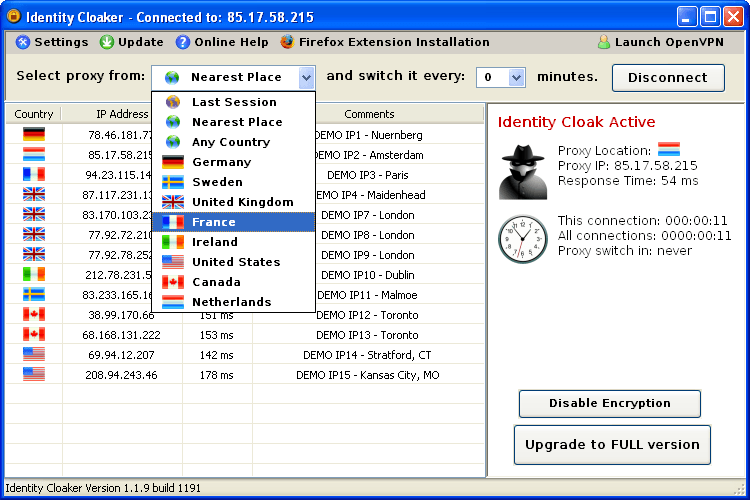750x500 pixels.
Task: Select Any Country option
Action: pyautogui.click(x=233, y=142)
